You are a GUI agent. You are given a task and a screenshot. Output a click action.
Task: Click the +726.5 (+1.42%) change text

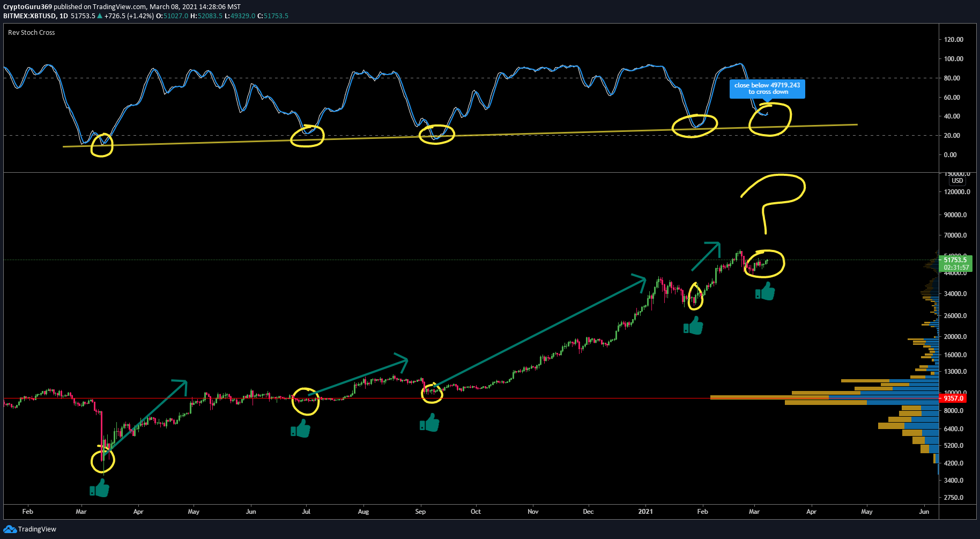(x=129, y=16)
